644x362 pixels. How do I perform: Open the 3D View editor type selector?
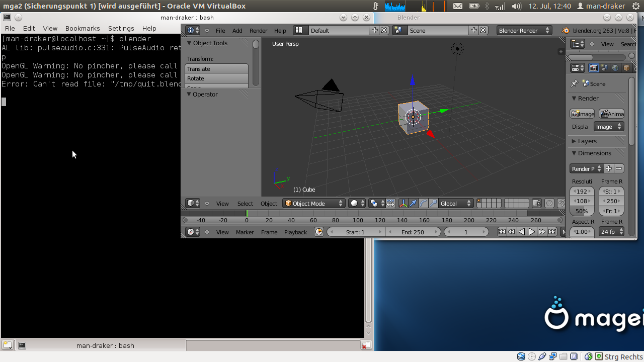pos(193,203)
